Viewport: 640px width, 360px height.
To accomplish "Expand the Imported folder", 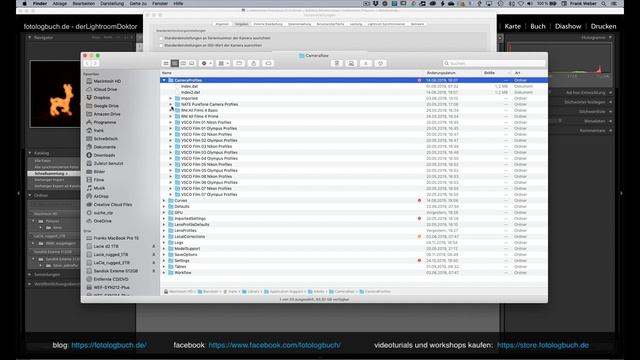I will click(x=171, y=98).
